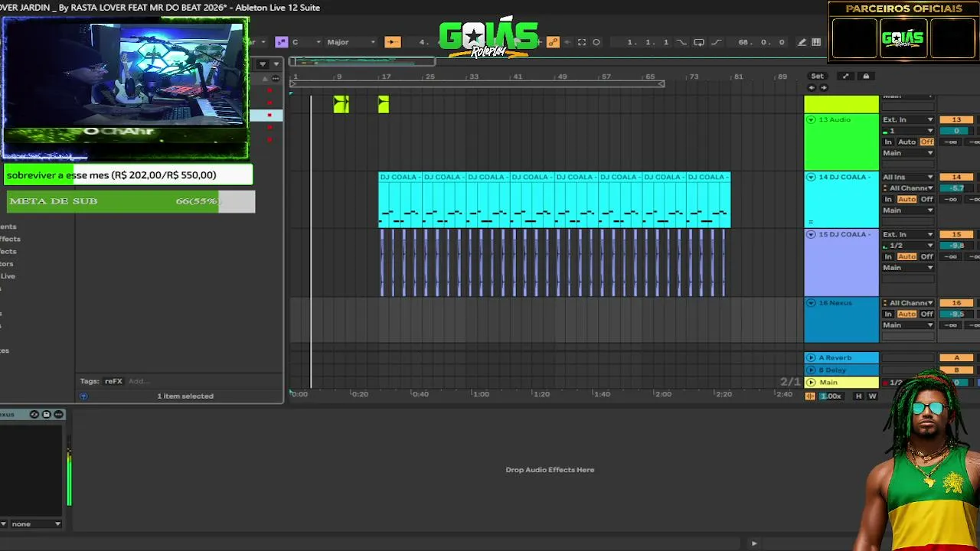Select the DJ COALA MIDI clip on track 14
This screenshot has height=551, width=980.
554,201
